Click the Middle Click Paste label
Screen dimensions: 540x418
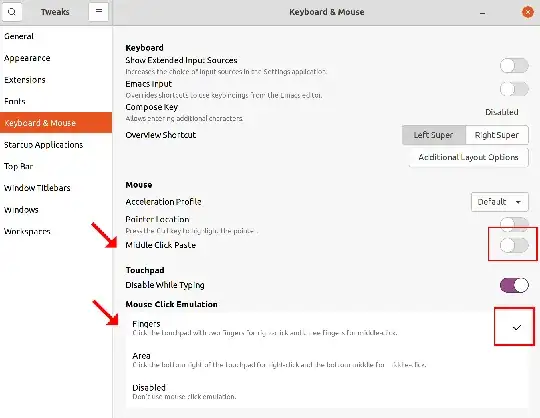pyautogui.click(x=160, y=245)
